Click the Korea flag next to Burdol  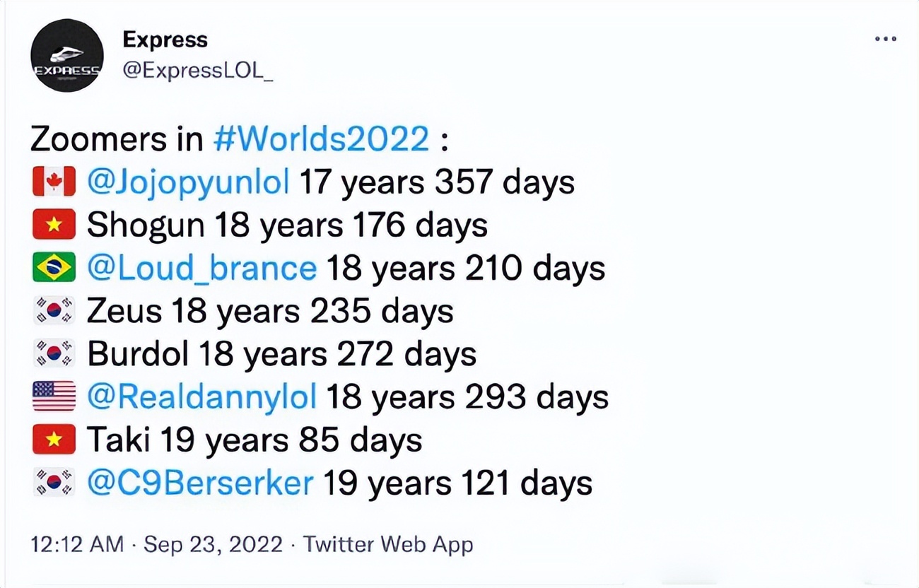[x=52, y=353]
